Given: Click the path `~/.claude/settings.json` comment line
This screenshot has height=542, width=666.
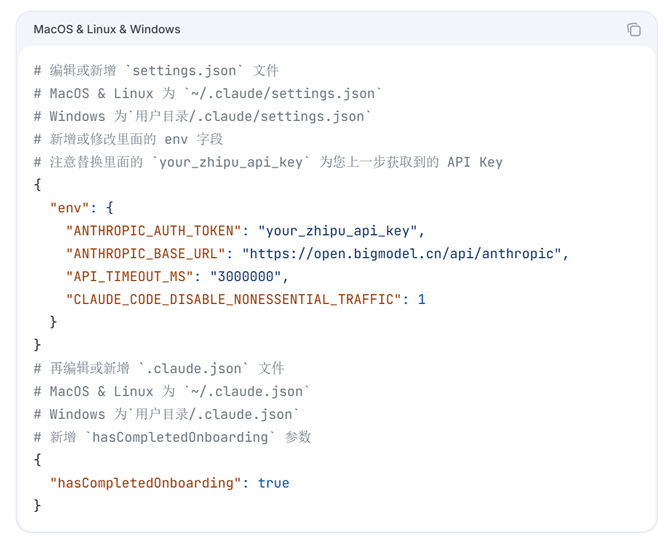Looking at the screenshot, I should click(208, 93).
